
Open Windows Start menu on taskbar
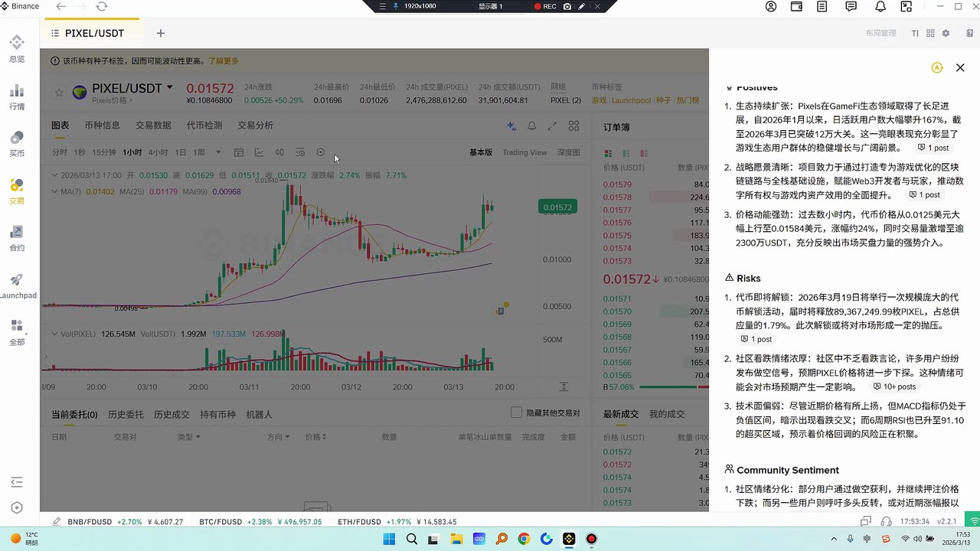(x=389, y=540)
